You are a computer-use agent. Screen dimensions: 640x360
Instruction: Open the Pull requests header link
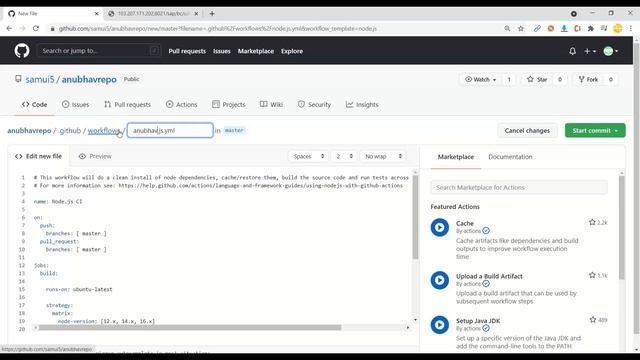click(187, 51)
